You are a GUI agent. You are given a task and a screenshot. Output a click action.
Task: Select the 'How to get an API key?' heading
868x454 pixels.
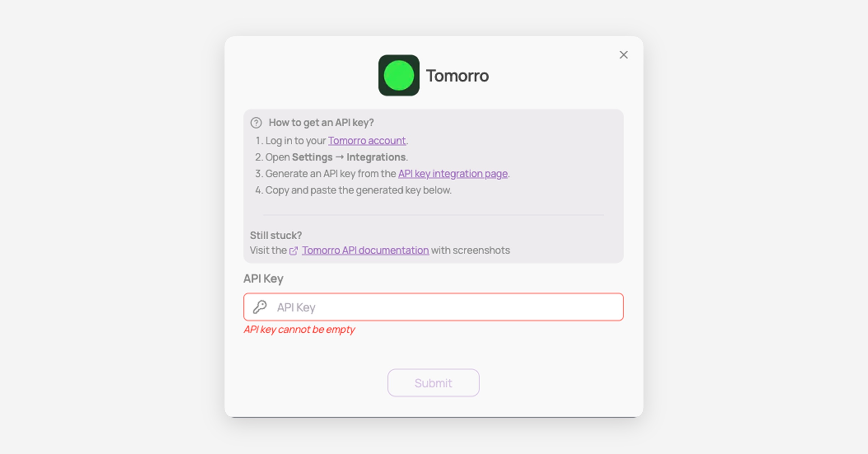(321, 123)
